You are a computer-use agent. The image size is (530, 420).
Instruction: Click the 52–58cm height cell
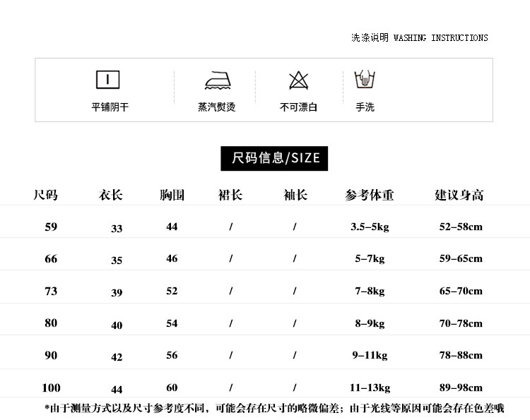(x=461, y=227)
